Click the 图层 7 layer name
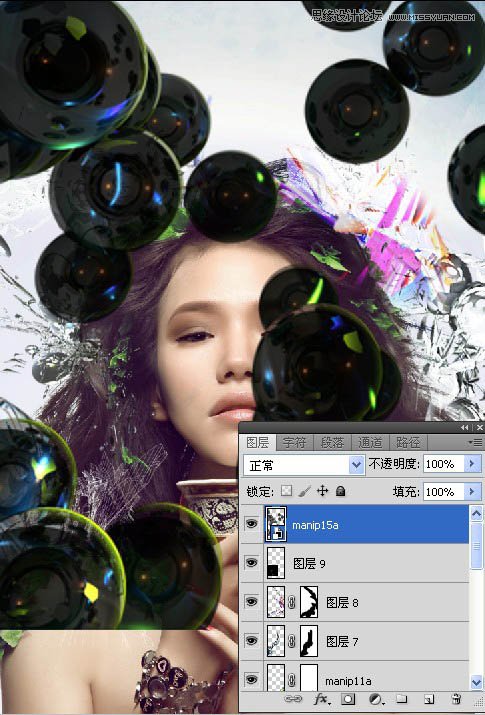The height and width of the screenshot is (715, 485). (342, 642)
